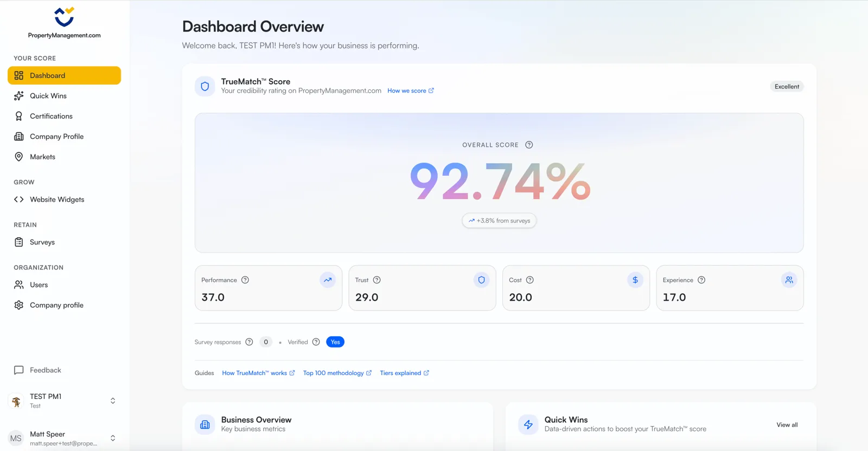Click the Overall Score help icon
This screenshot has width=868, height=451.
pos(529,145)
